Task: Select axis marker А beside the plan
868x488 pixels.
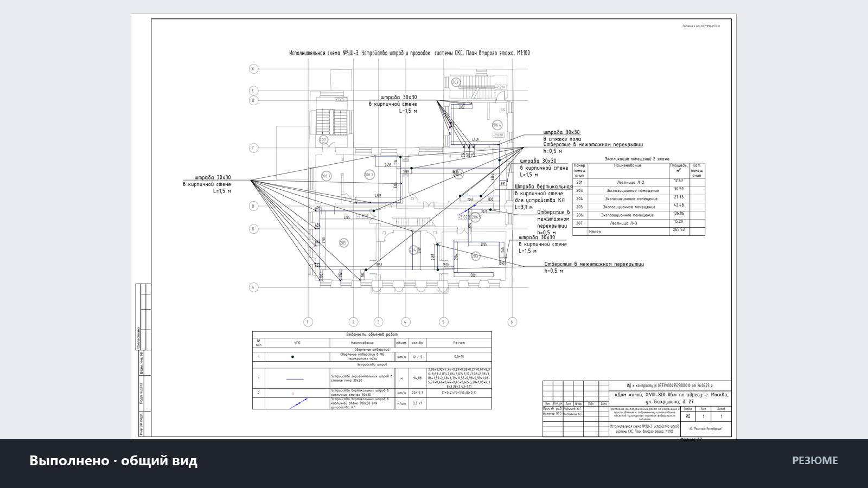Action: pyautogui.click(x=253, y=287)
